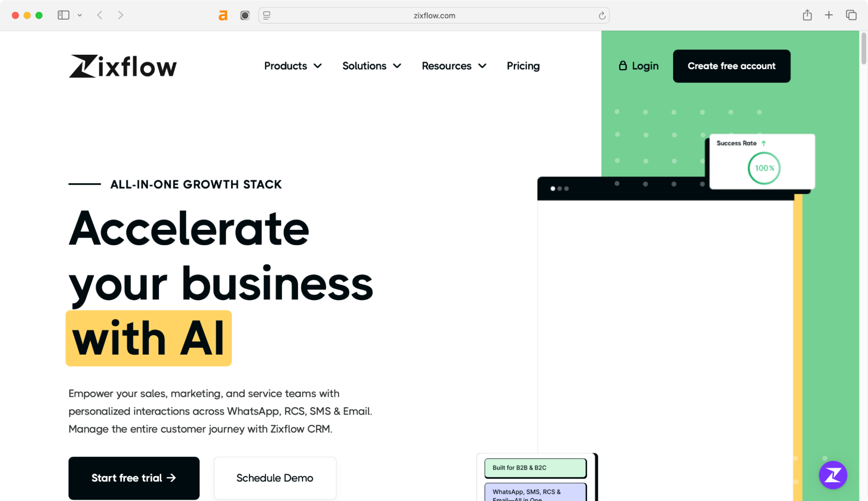Click the reader view icon in address bar

point(266,15)
